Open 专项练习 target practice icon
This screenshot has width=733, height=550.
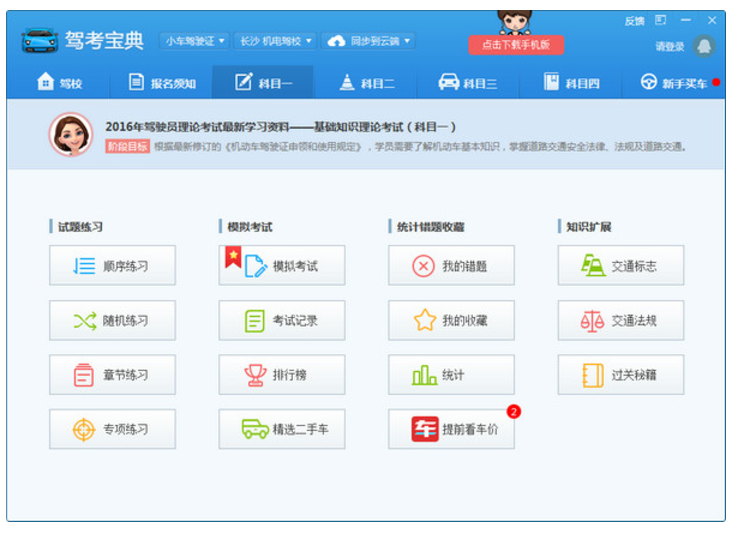[x=84, y=429]
